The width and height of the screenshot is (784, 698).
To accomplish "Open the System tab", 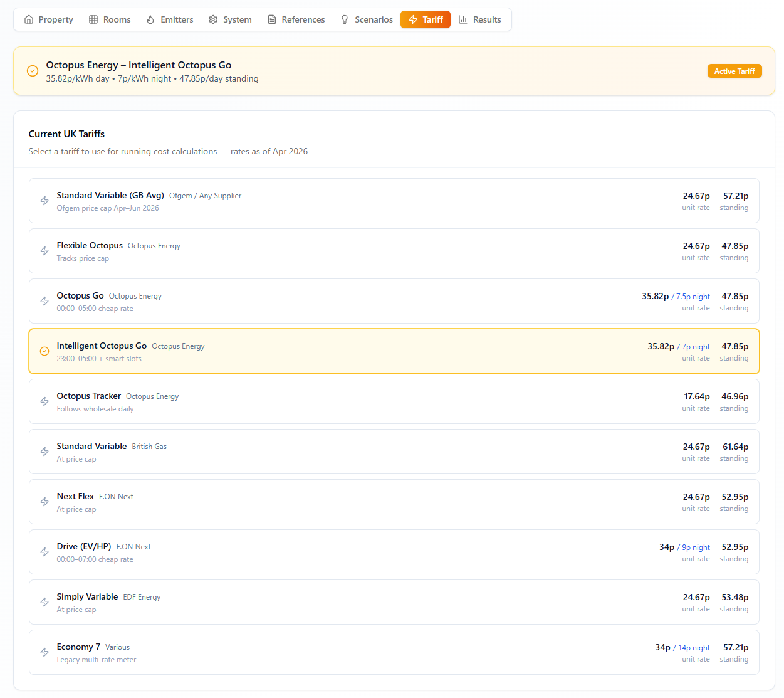I will (x=230, y=19).
